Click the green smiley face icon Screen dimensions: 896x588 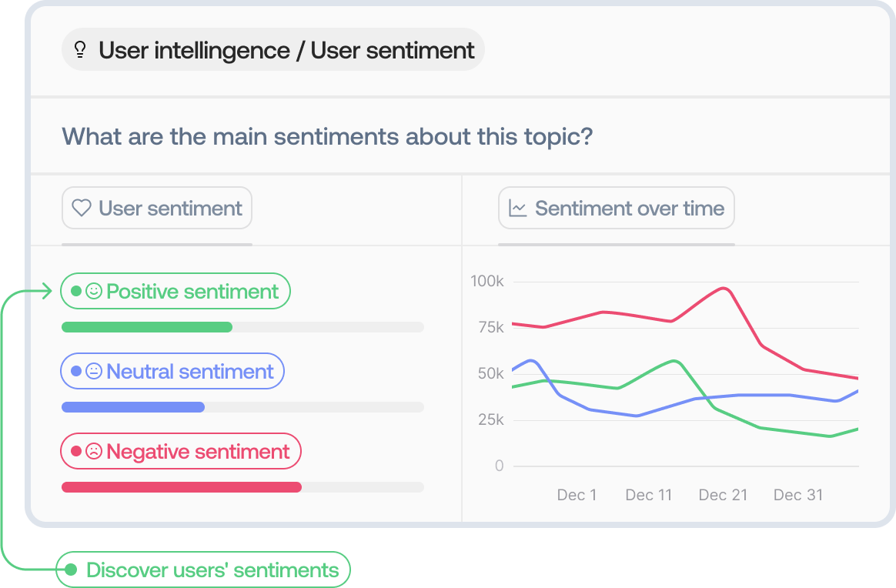pos(94,292)
